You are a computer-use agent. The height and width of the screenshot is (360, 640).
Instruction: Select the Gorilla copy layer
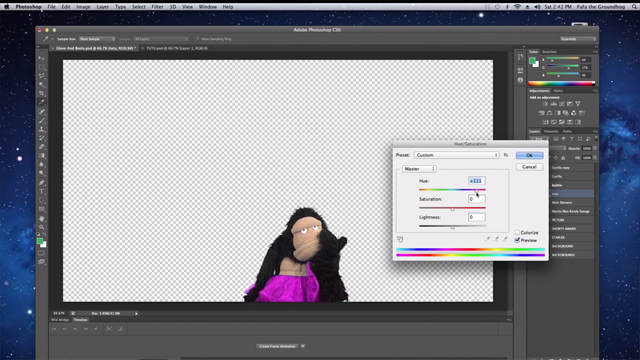point(571,168)
